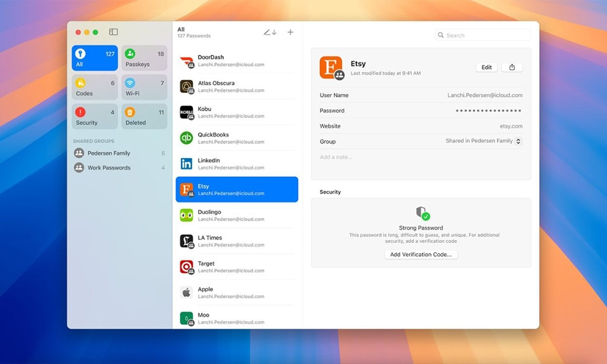Open the Moo entry by its name
The width and height of the screenshot is (607, 364).
tap(203, 315)
